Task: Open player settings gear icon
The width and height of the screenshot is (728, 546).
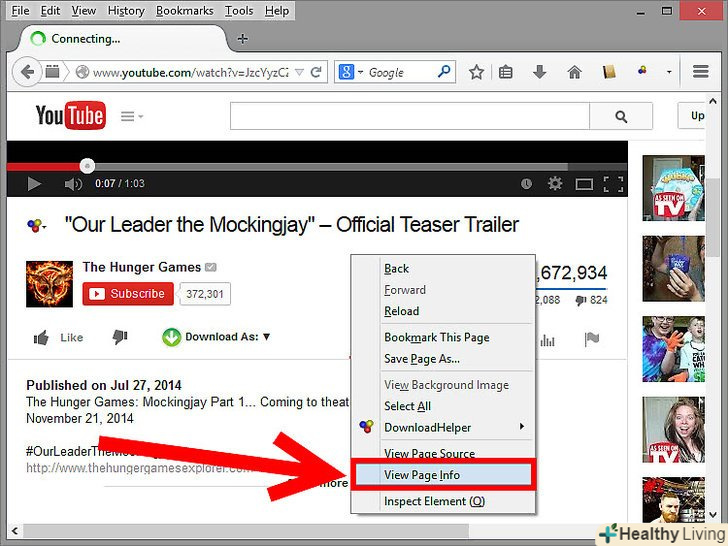Action: [555, 183]
